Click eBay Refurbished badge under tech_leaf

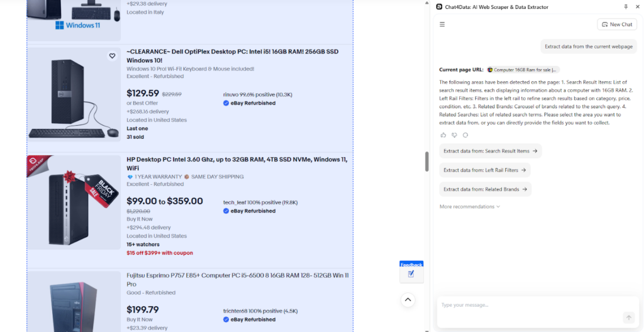(x=249, y=211)
